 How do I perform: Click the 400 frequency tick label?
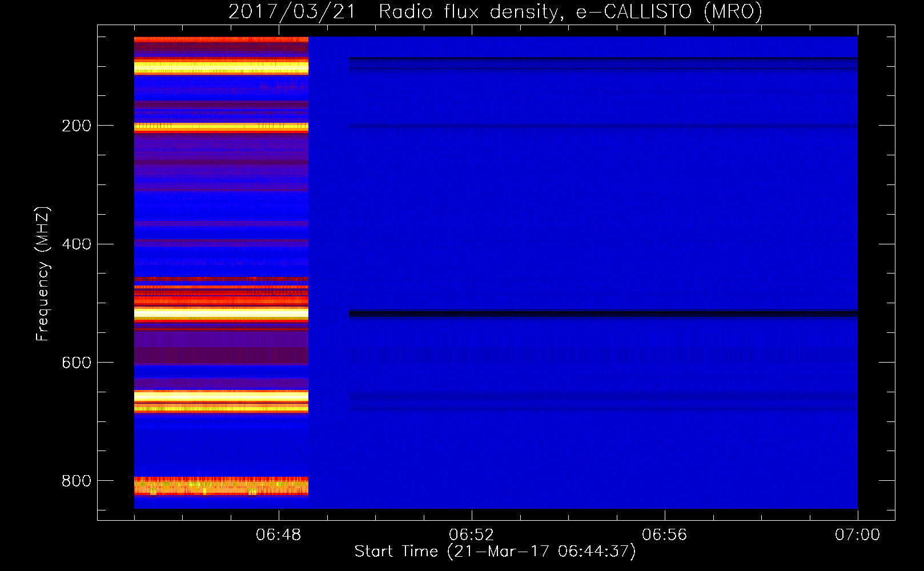coord(77,244)
